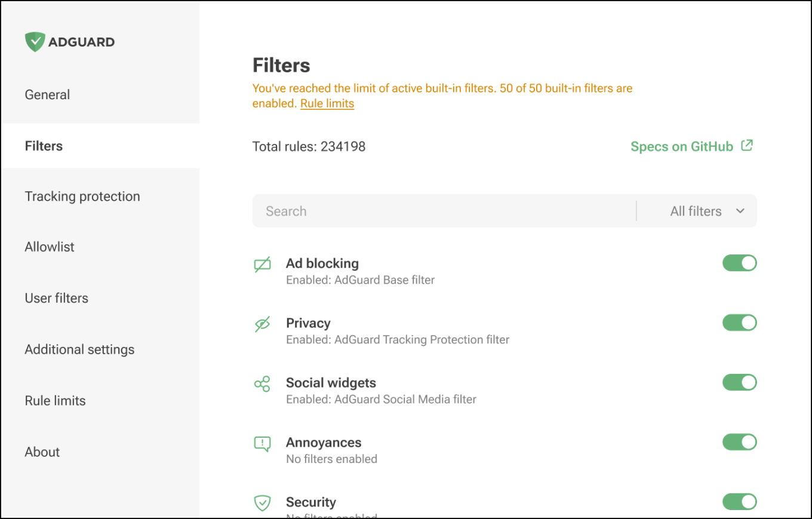Open the Allowlist page
The width and height of the screenshot is (812, 519).
click(50, 247)
